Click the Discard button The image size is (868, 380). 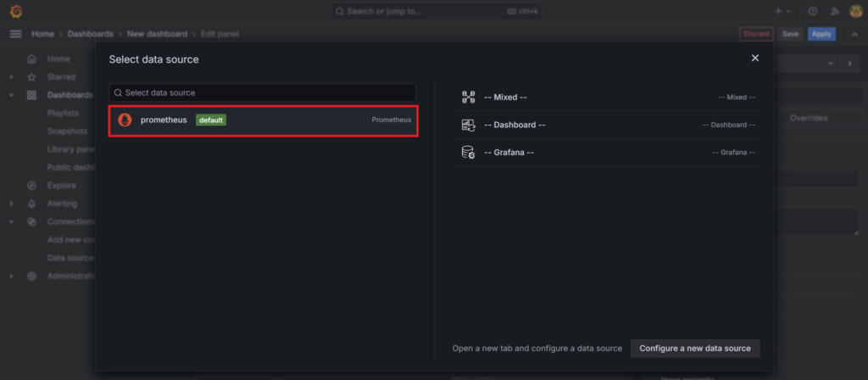pyautogui.click(x=756, y=34)
